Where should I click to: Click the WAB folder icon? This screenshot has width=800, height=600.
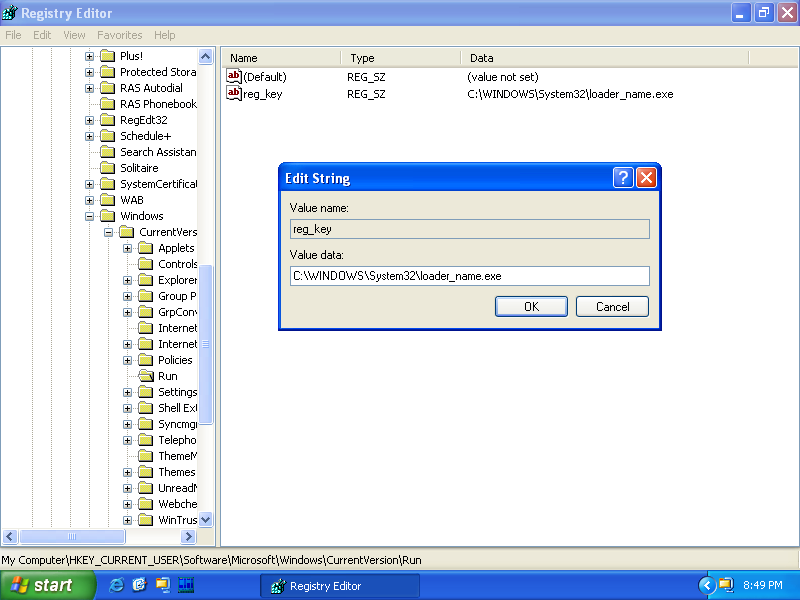108,200
